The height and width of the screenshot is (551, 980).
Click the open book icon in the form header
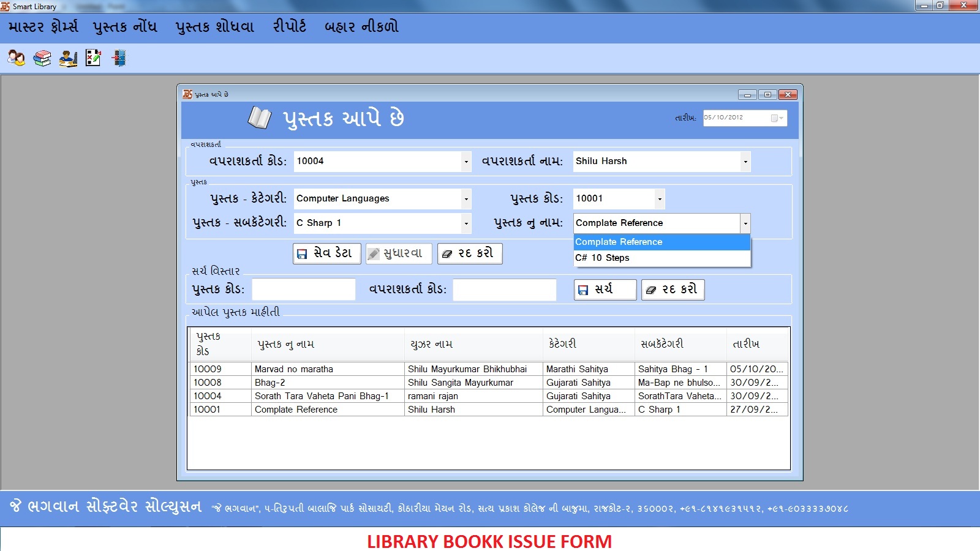[x=260, y=118]
